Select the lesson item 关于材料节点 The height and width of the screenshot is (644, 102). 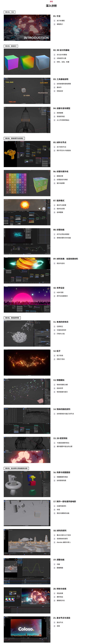click(61, 147)
